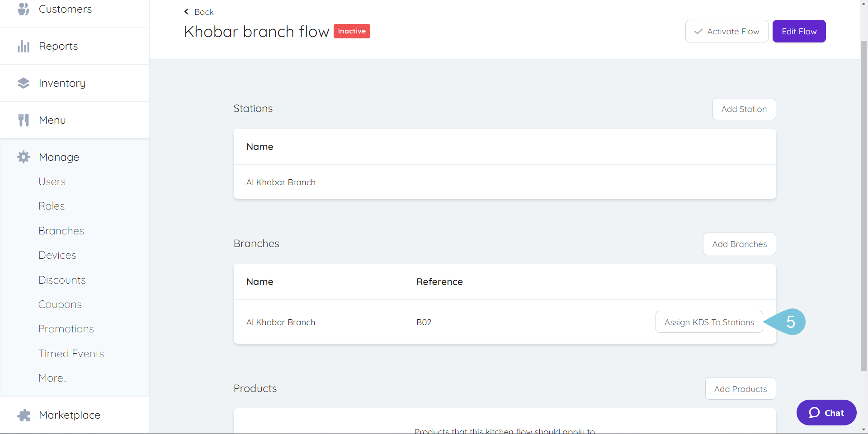Open Devices under Manage
The width and height of the screenshot is (868, 434).
pos(57,255)
